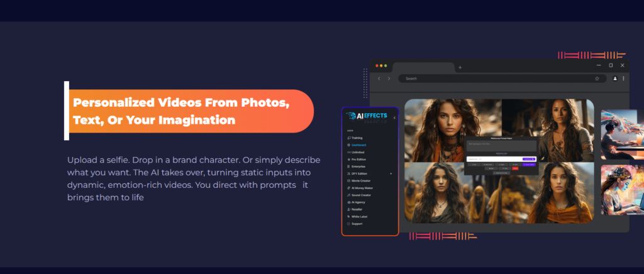Open the browser three-dot menu

(x=623, y=79)
